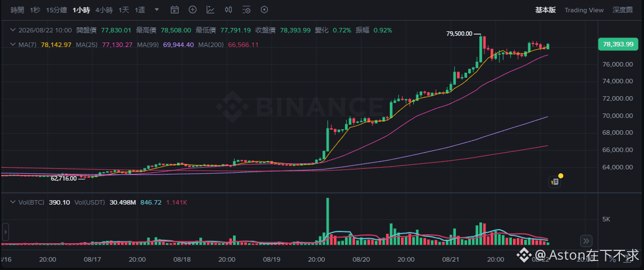Image resolution: width=644 pixels, height=270 pixels.
Task: Click the pink MA value 77,130.27
Action: tap(116, 44)
